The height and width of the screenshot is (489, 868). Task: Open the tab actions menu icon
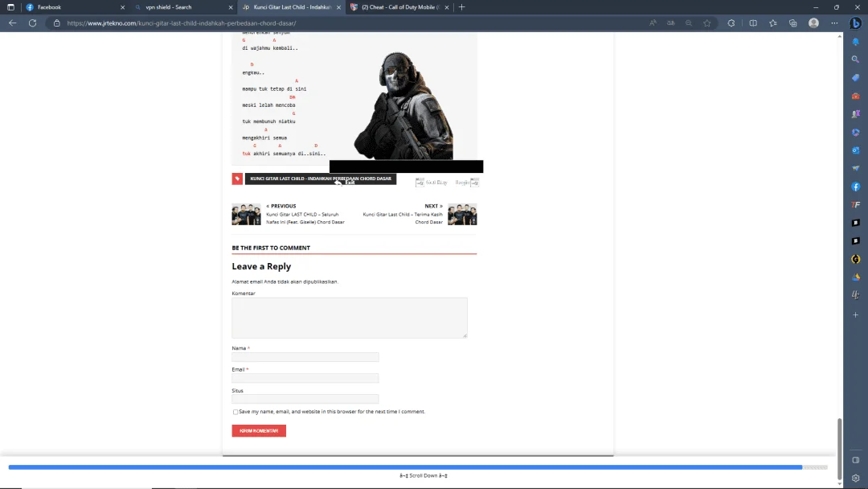pyautogui.click(x=10, y=7)
